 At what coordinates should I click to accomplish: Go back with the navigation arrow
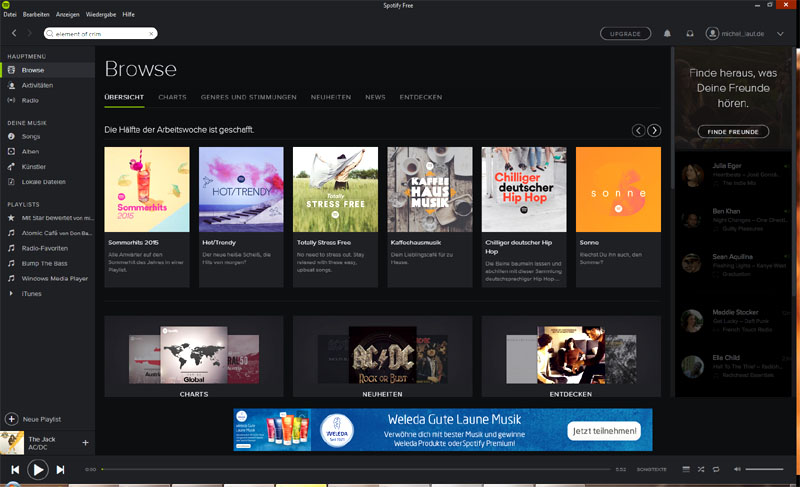14,33
